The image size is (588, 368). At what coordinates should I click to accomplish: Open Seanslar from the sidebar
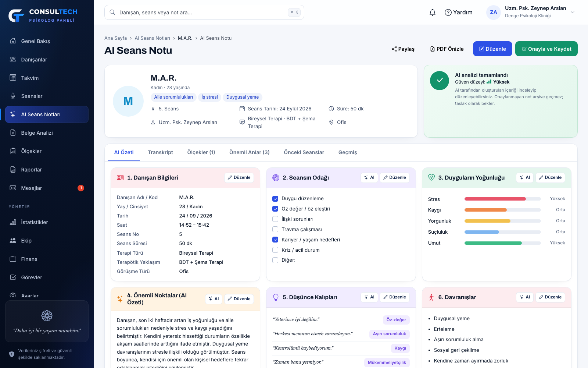[47, 96]
